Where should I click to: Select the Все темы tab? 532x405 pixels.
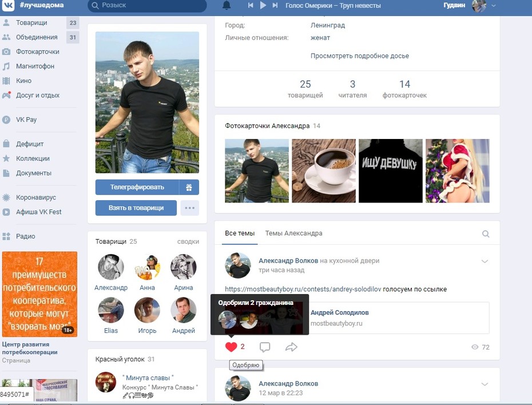tap(240, 233)
